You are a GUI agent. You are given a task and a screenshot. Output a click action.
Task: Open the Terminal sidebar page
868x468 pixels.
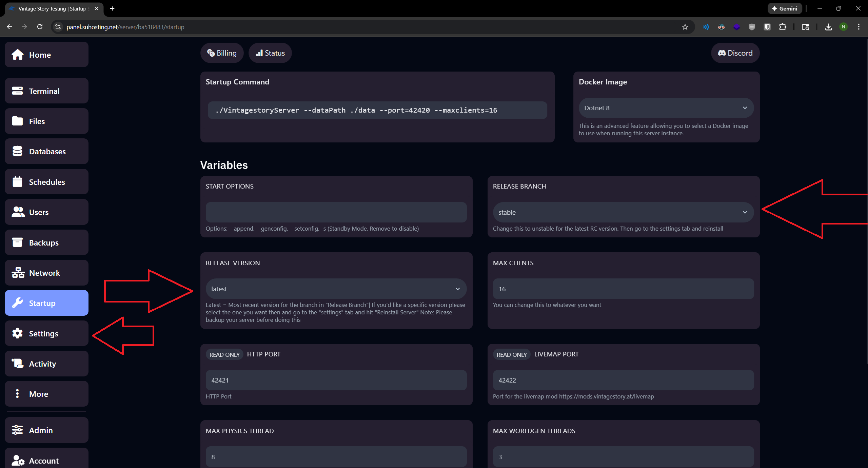pos(46,91)
